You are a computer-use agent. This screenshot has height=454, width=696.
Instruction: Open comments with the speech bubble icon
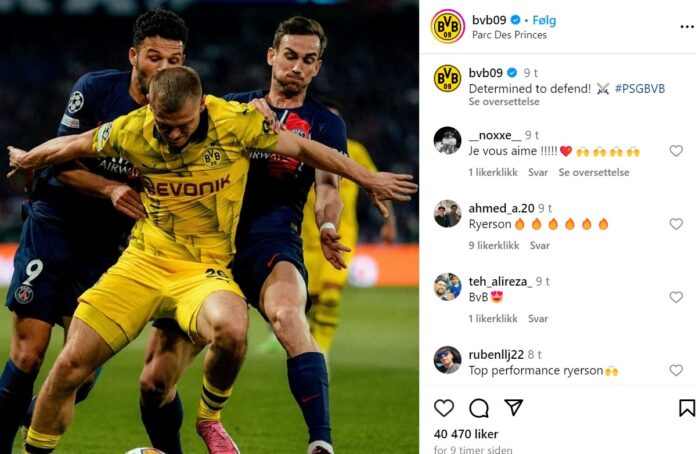[x=479, y=407]
